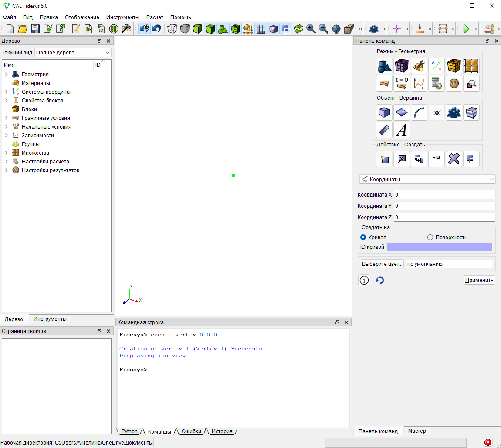Screen dimensions: 501x448
Task: Open the 'Координаты' method dropdown
Action: pyautogui.click(x=427, y=180)
